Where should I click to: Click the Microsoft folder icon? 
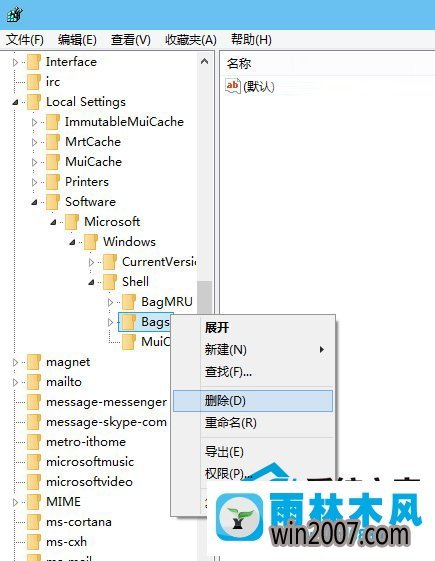72,222
